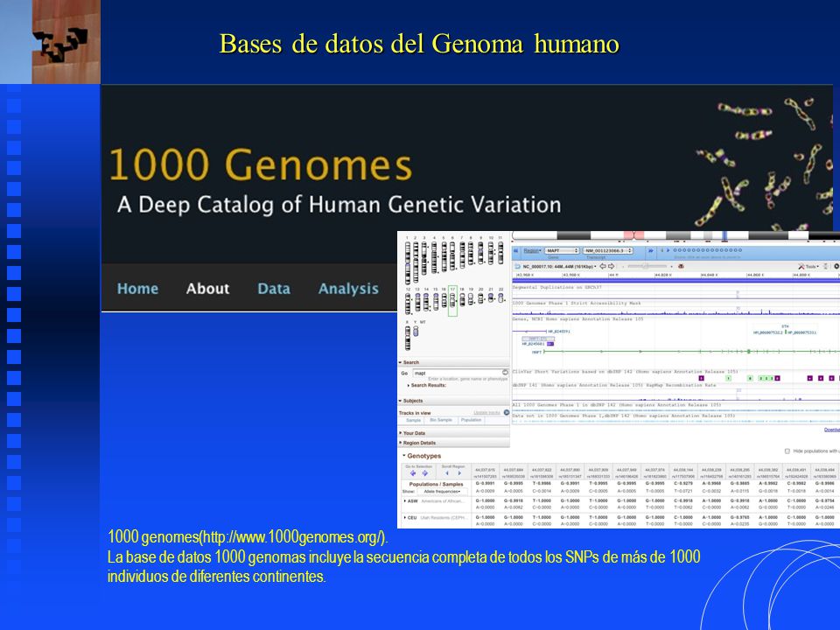Select chromosome 1 ideogram
Viewport: 840px width, 630px height.
[408, 262]
